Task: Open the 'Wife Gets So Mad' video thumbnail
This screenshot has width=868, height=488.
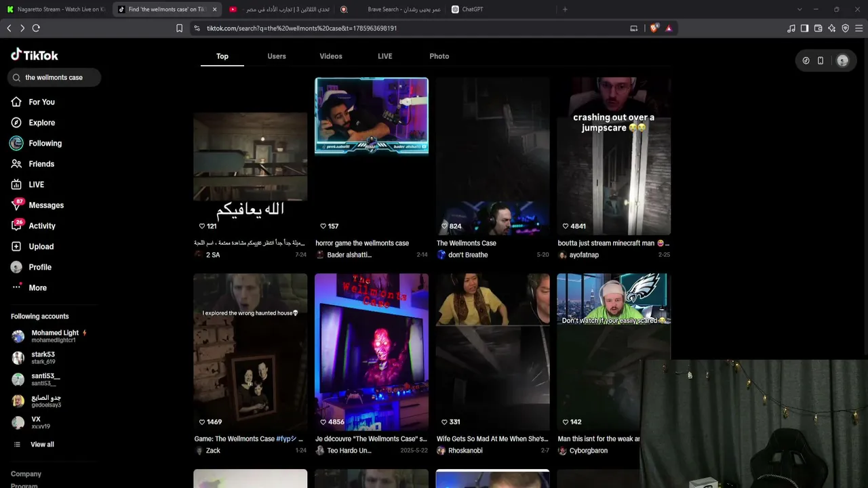Action: (x=493, y=352)
